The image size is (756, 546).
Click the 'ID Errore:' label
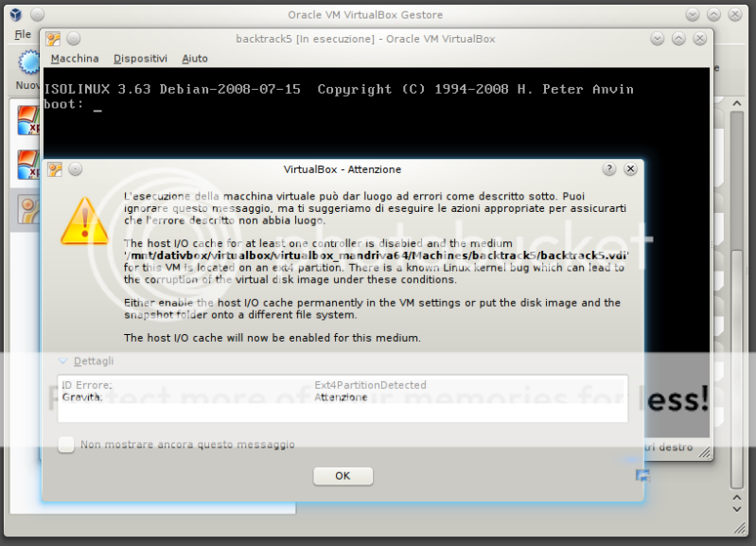click(x=87, y=385)
